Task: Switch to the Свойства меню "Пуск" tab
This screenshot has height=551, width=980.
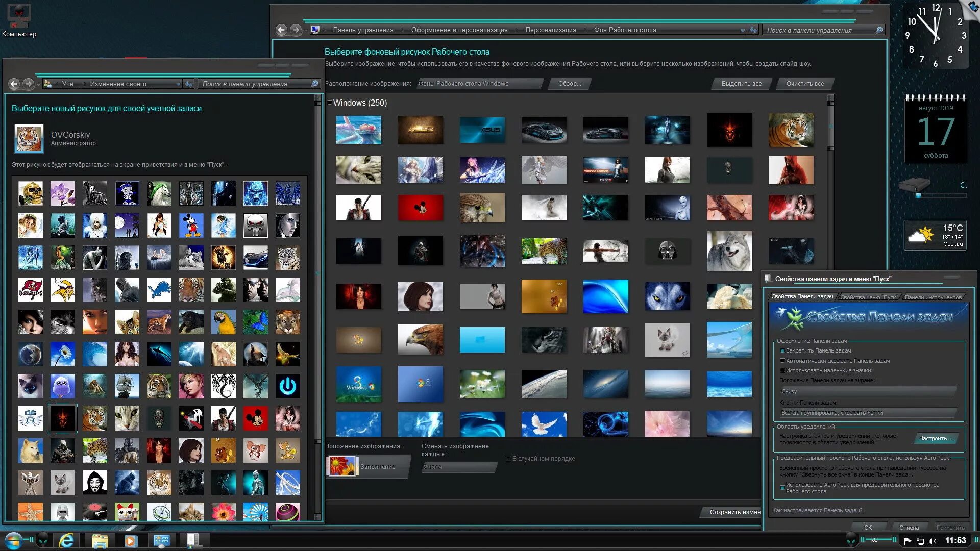Action: pyautogui.click(x=868, y=297)
